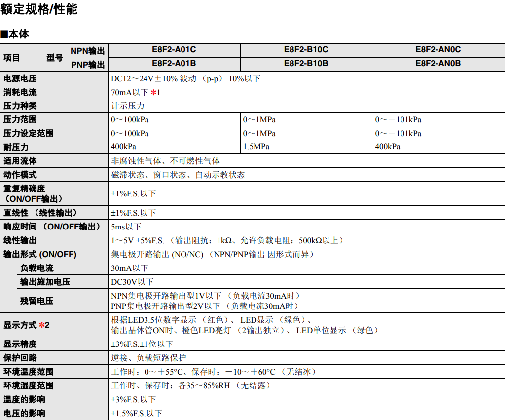510x420 pixels.
Task: Click the 电源电压 row label
Action: point(20,78)
